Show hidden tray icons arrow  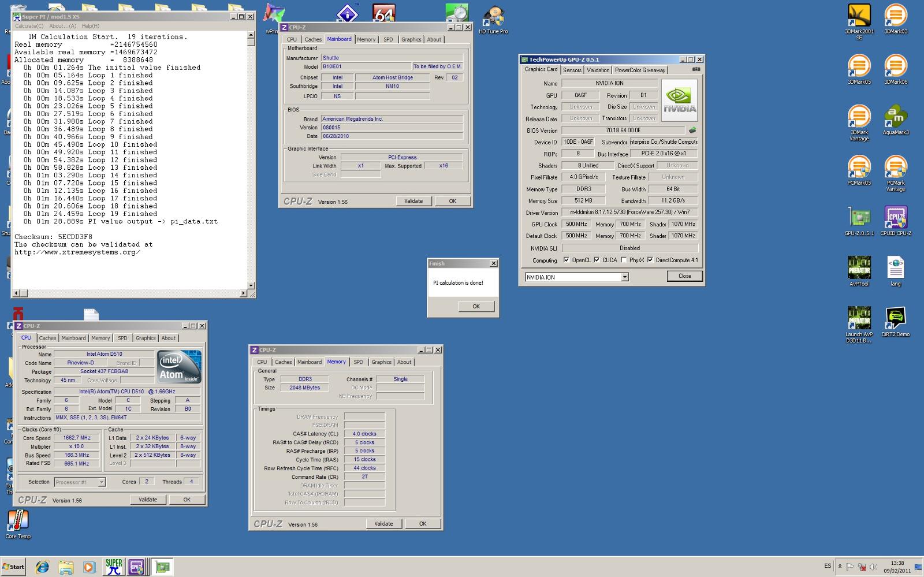[840, 567]
